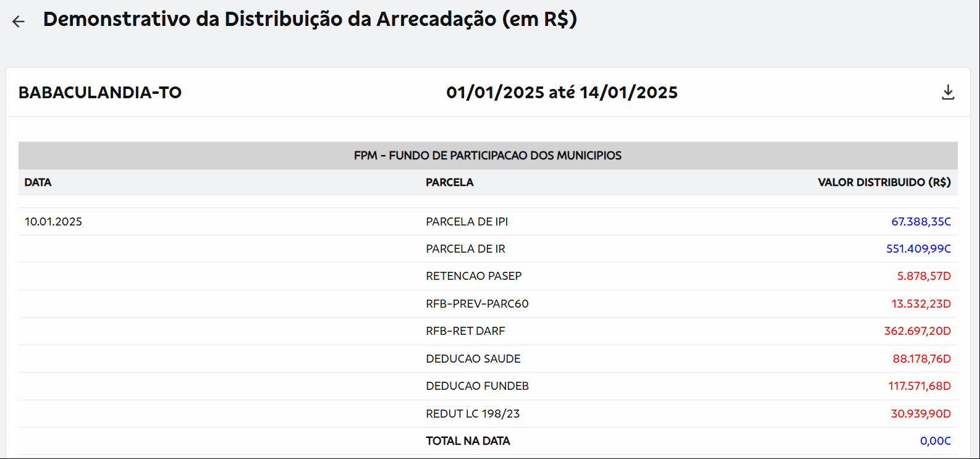Click the date range 01/01/2025 até 14/01/2025
The width and height of the screenshot is (980, 459).
(562, 93)
